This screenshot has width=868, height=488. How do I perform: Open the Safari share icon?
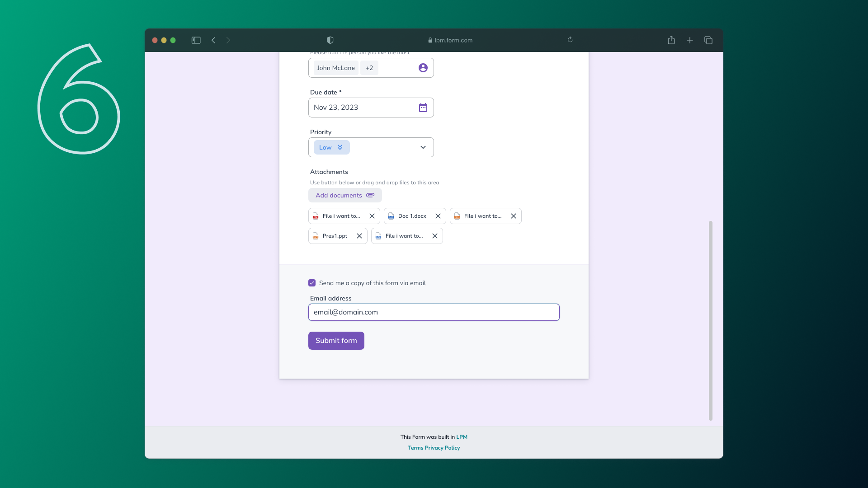pyautogui.click(x=671, y=40)
